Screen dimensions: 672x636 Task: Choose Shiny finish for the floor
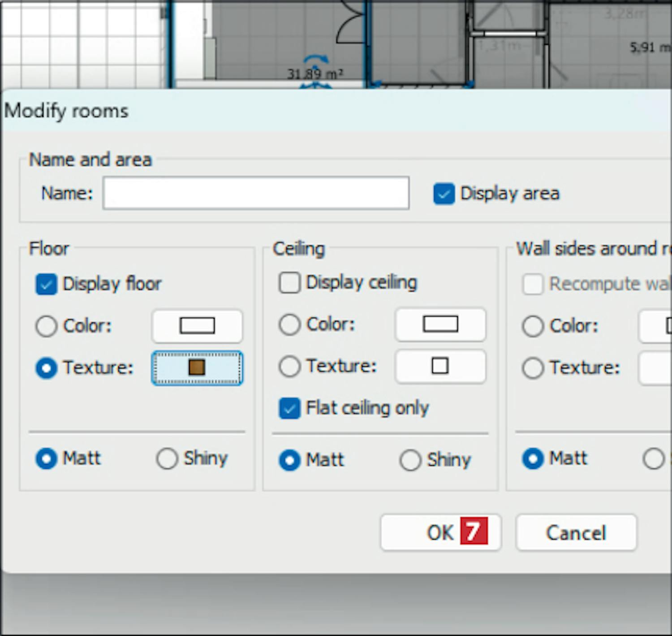point(167,459)
